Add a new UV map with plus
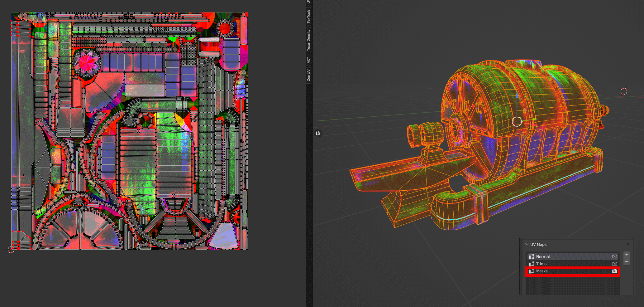Viewport: 644px width, 307px height. pyautogui.click(x=627, y=255)
